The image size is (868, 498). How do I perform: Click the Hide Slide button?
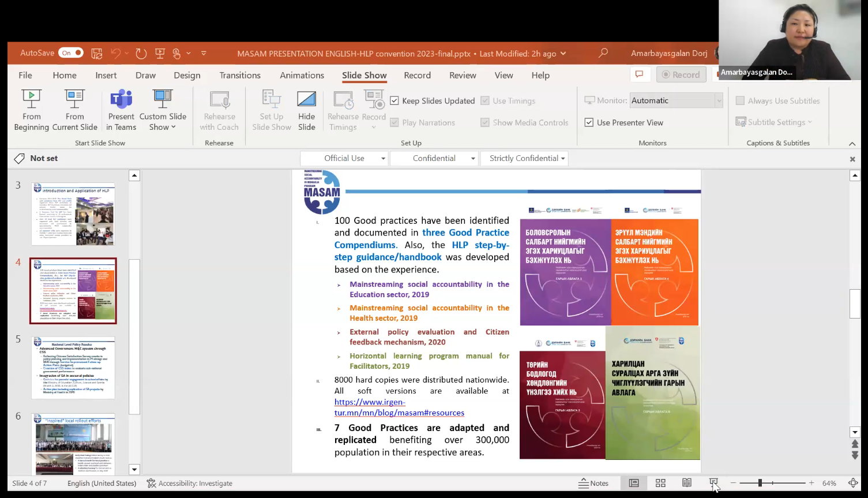pyautogui.click(x=306, y=110)
